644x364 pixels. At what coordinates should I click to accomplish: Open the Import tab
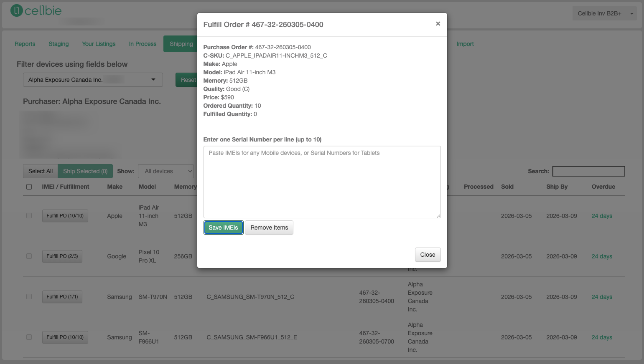coord(465,44)
